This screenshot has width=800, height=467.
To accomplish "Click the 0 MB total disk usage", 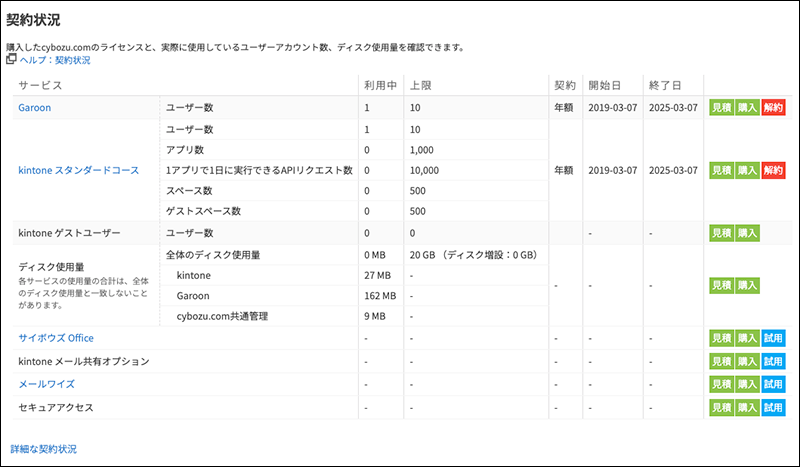I will pyautogui.click(x=375, y=255).
